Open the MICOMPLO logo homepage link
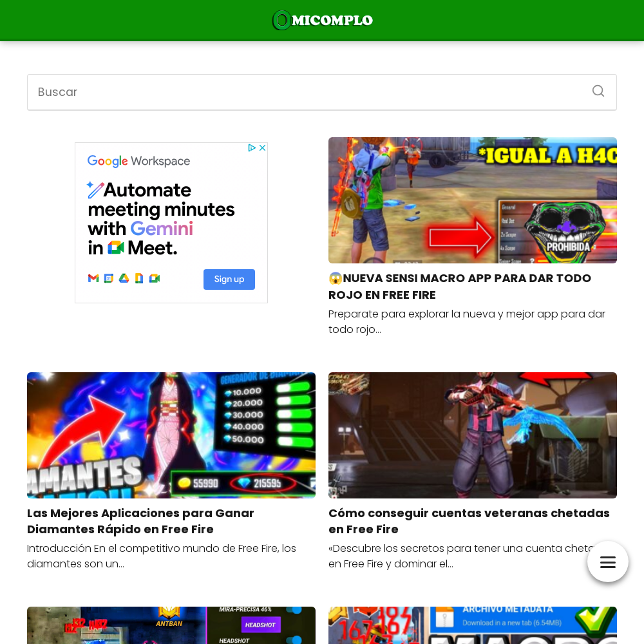This screenshot has height=644, width=644. pyautogui.click(x=323, y=20)
